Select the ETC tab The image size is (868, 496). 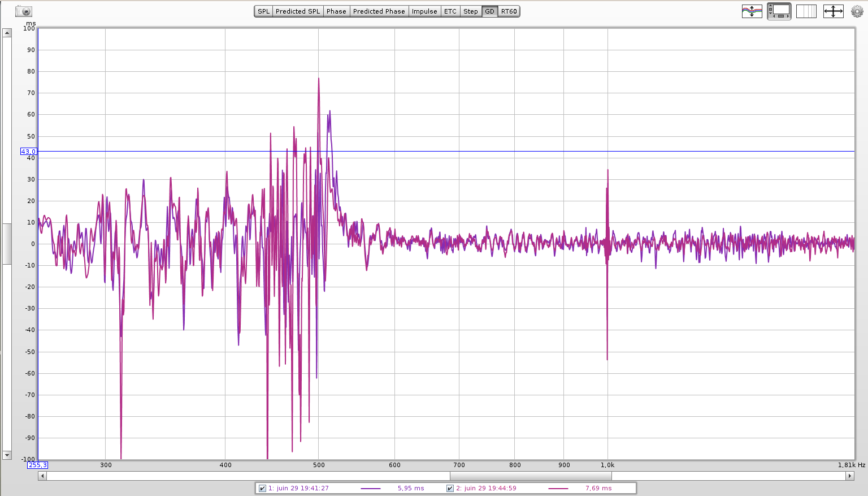(450, 11)
